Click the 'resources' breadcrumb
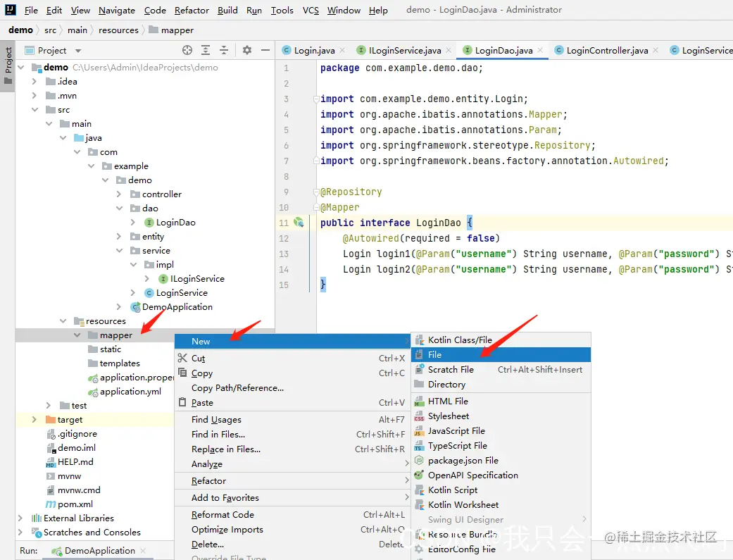The image size is (733, 560). pyautogui.click(x=118, y=30)
